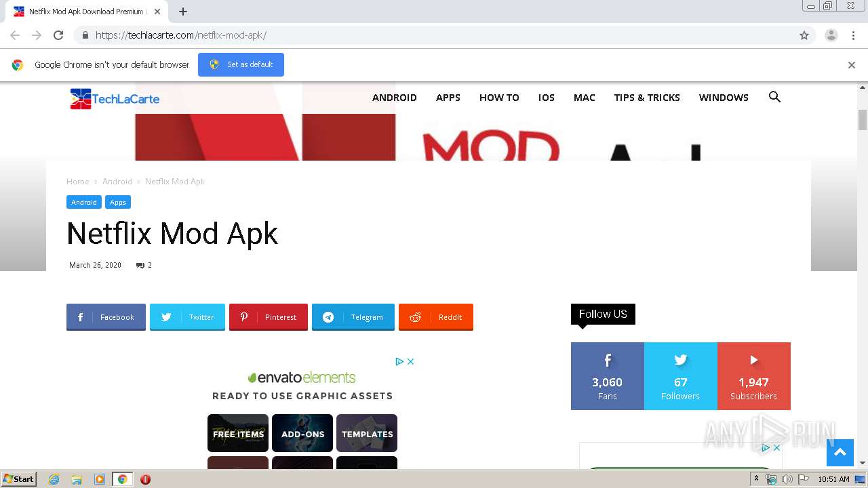Share the article on Telegram
The height and width of the screenshot is (488, 868).
[x=353, y=317]
